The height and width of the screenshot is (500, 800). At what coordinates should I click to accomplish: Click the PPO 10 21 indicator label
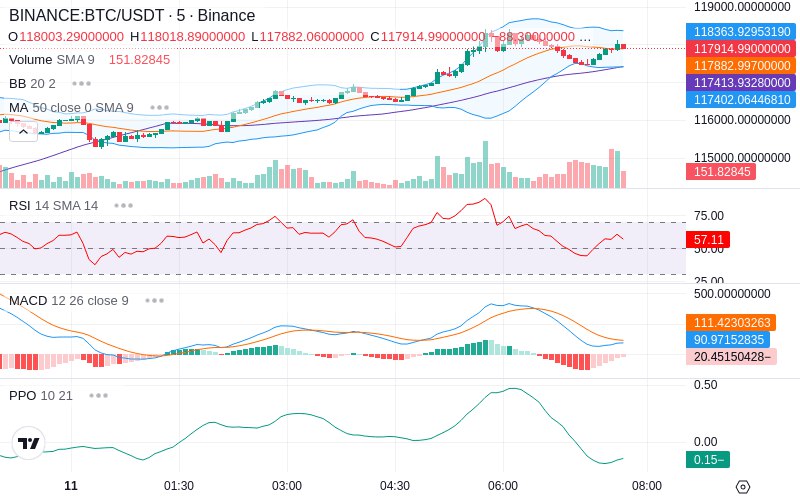[41, 395]
